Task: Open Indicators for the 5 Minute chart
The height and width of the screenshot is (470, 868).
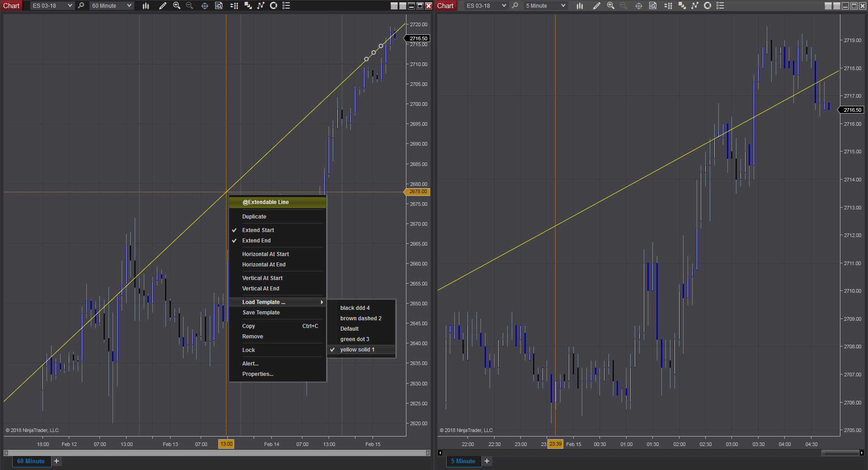Action: (695, 5)
